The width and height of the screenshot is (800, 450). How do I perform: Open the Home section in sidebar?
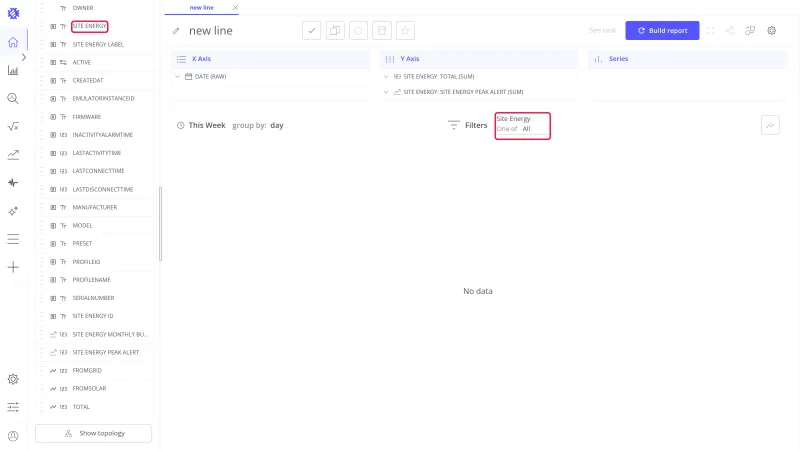(13, 42)
